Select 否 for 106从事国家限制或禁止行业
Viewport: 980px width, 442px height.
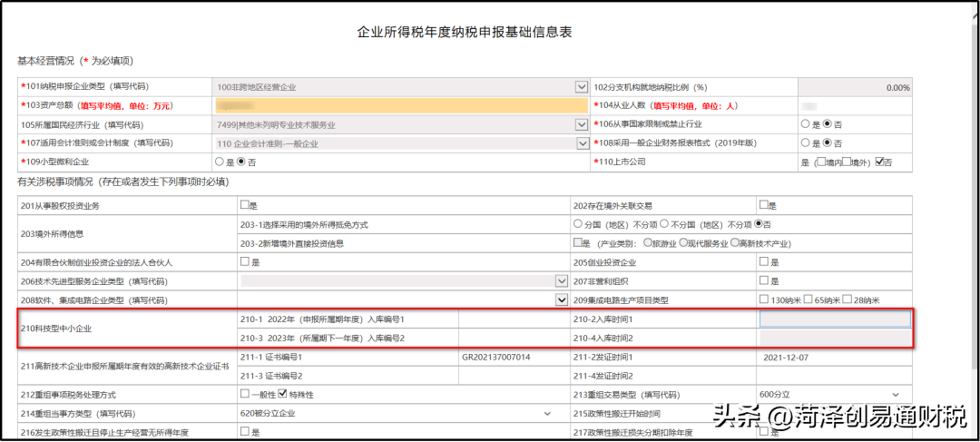pyautogui.click(x=828, y=124)
